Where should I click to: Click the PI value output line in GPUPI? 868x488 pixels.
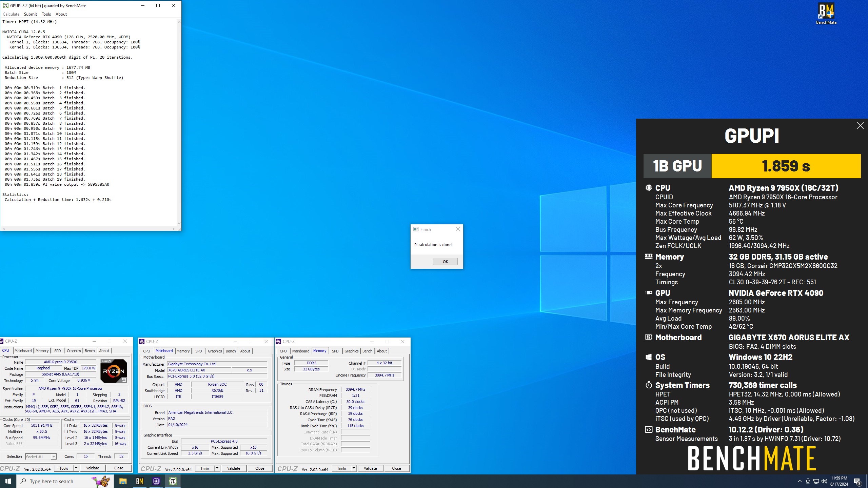point(57,184)
